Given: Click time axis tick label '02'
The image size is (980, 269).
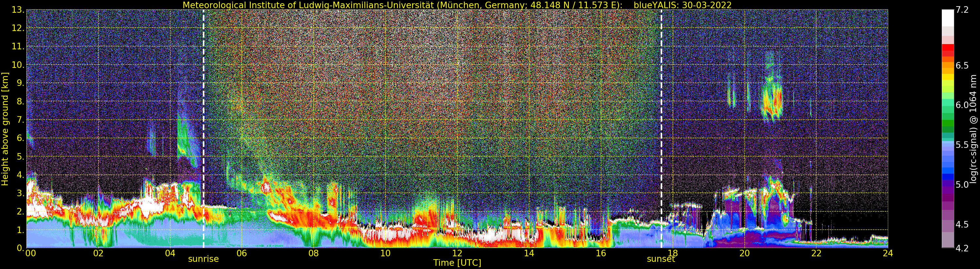Looking at the screenshot, I should [98, 253].
